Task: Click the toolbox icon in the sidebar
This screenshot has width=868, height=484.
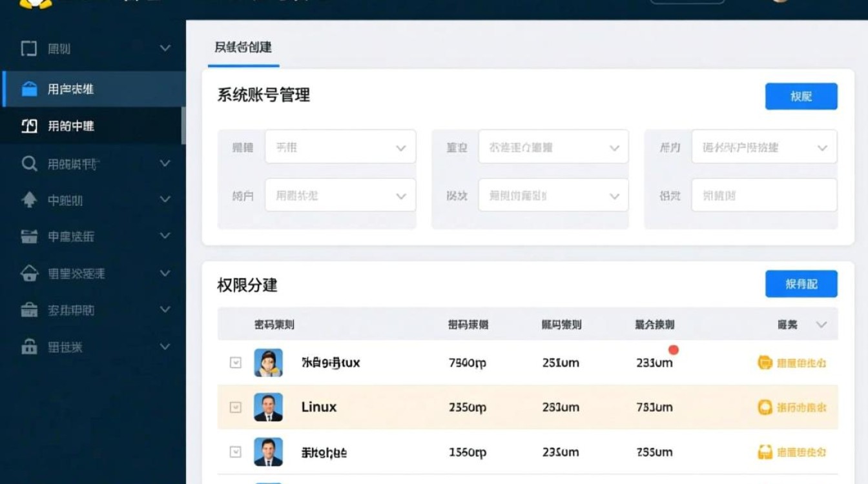Action: point(29,310)
